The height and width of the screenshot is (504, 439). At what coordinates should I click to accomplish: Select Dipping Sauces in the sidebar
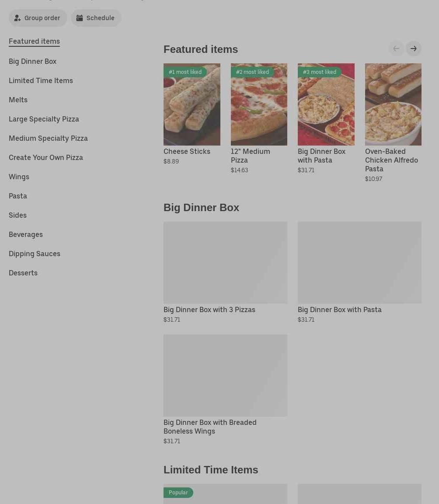point(35,254)
